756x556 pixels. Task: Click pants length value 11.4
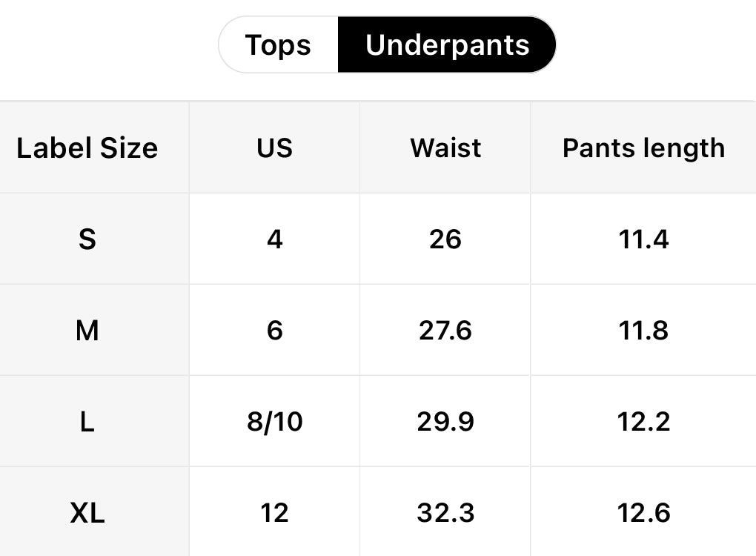[x=643, y=239]
